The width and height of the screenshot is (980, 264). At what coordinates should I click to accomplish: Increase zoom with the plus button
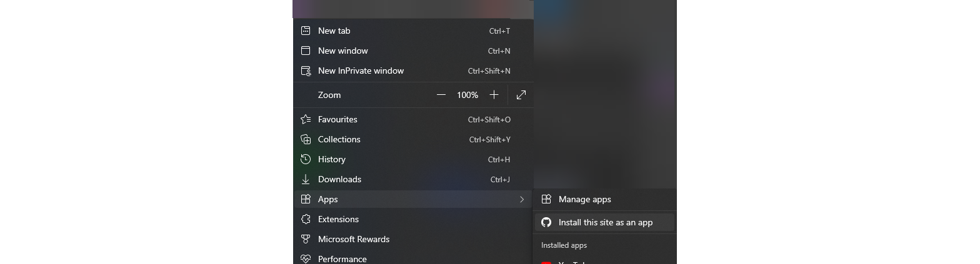pos(494,95)
